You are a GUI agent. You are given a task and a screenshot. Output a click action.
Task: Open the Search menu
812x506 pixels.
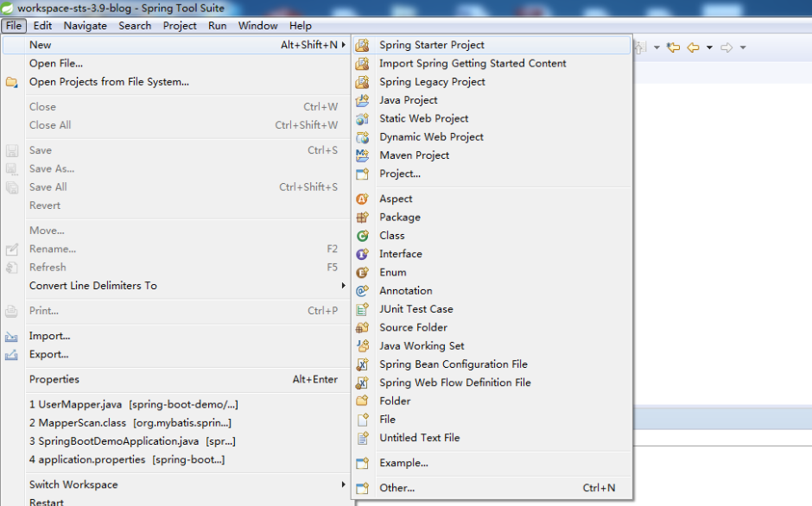[x=135, y=26]
